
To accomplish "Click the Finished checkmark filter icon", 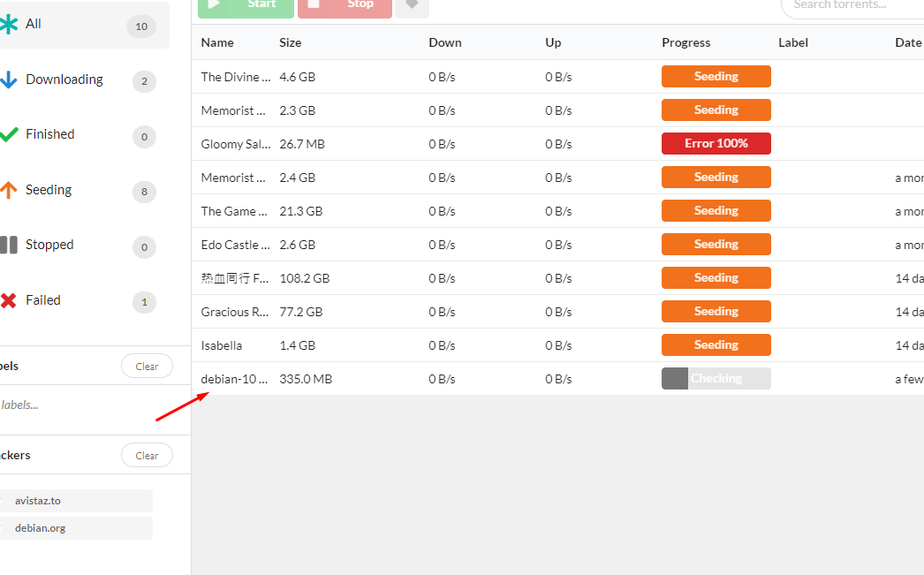I will [x=9, y=134].
